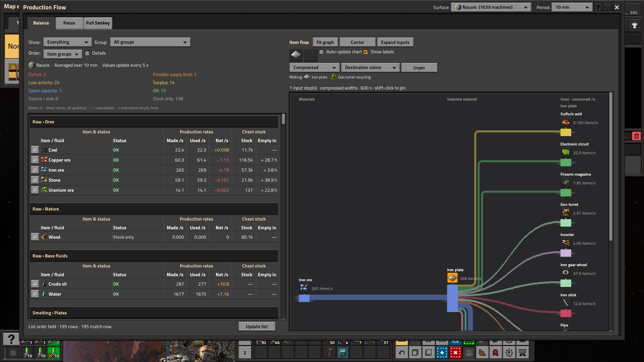The width and height of the screenshot is (644, 362).
Task: Click the Iron ore node icon in the Sankey graph
Action: tap(304, 288)
